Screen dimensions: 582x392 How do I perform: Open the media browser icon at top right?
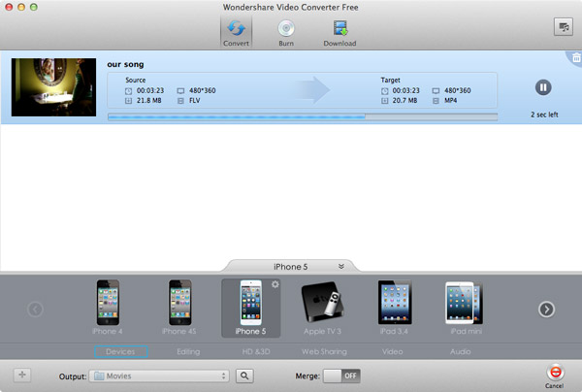[563, 27]
